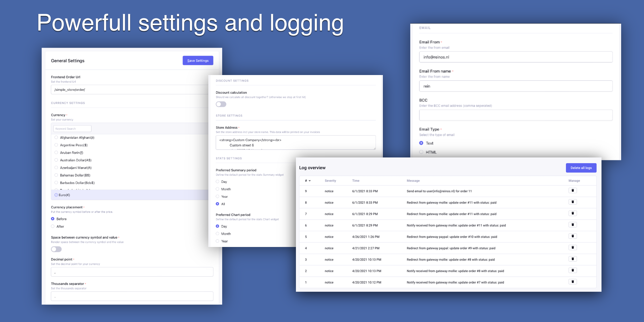This screenshot has width=644, height=322.
Task: Click the Time column header
Action: tap(356, 181)
